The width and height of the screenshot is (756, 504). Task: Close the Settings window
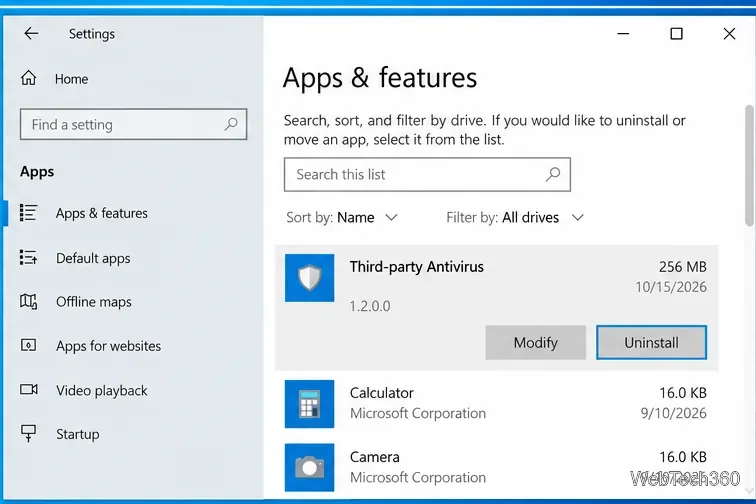[x=729, y=34]
